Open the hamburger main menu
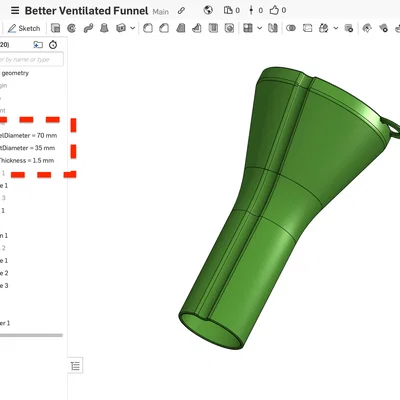 (x=15, y=10)
